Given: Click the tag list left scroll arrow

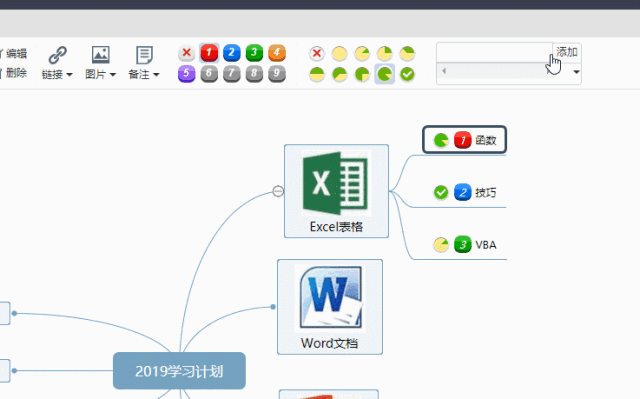Looking at the screenshot, I should [x=444, y=71].
